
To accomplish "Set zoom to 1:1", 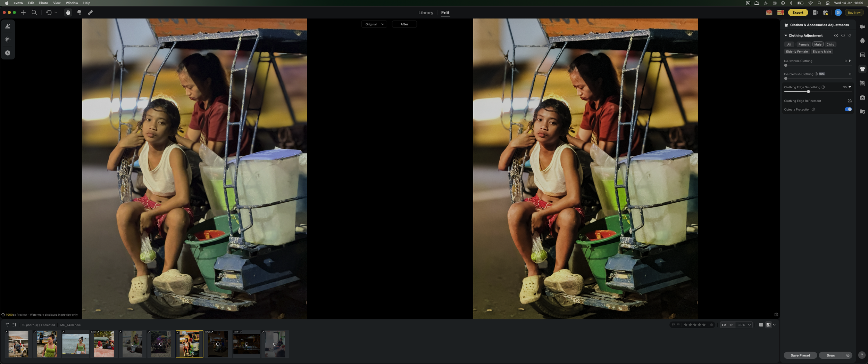I will pyautogui.click(x=731, y=325).
